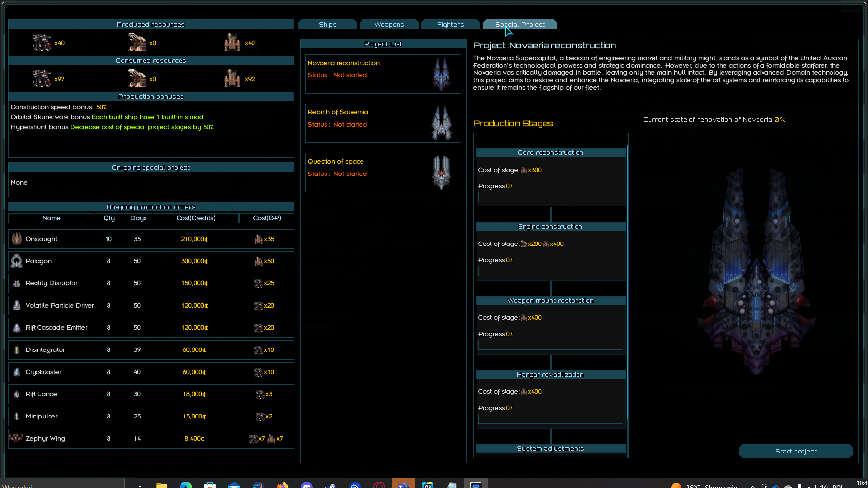This screenshot has height=488, width=868.
Task: Open the Weapons tab
Action: [x=389, y=24]
